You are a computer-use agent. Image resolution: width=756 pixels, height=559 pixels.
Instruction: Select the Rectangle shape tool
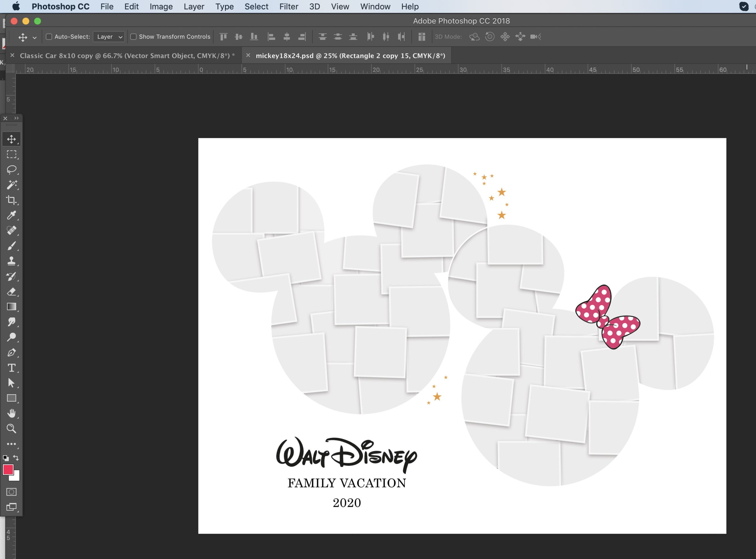(12, 398)
